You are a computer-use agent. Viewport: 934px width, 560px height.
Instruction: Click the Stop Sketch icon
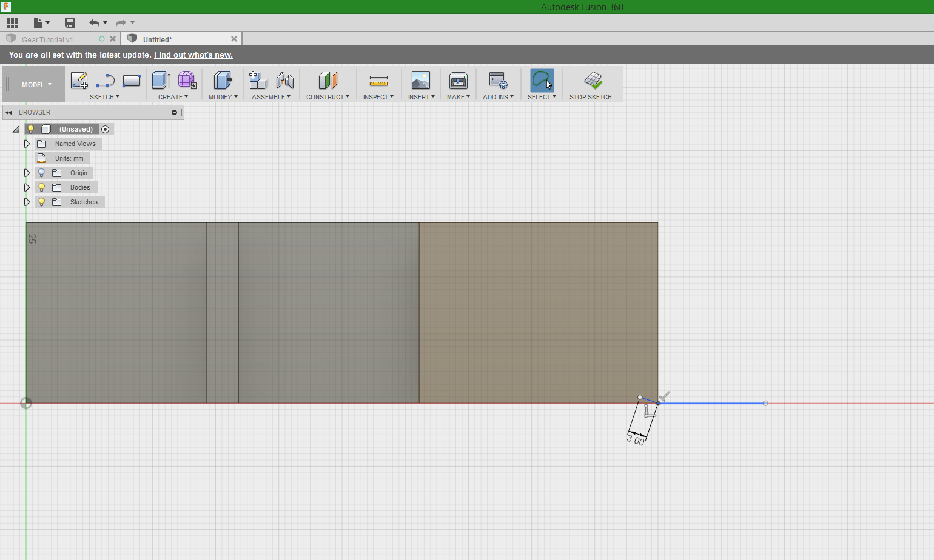pos(593,81)
